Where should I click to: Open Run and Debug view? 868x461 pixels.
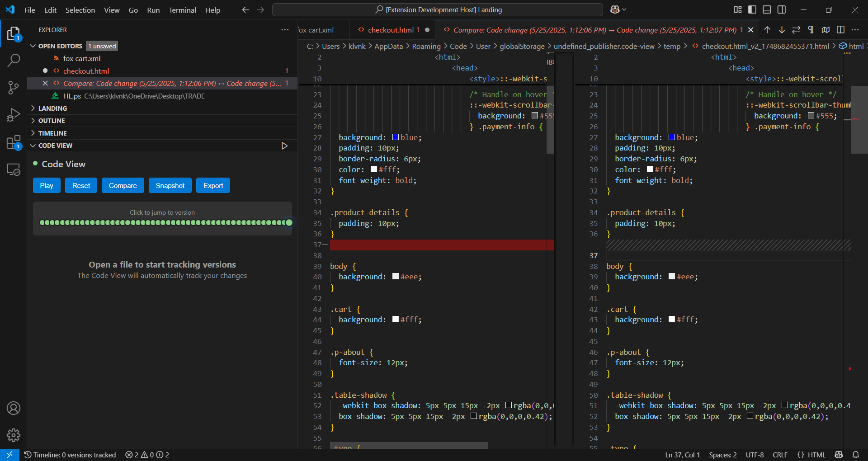pos(14,115)
